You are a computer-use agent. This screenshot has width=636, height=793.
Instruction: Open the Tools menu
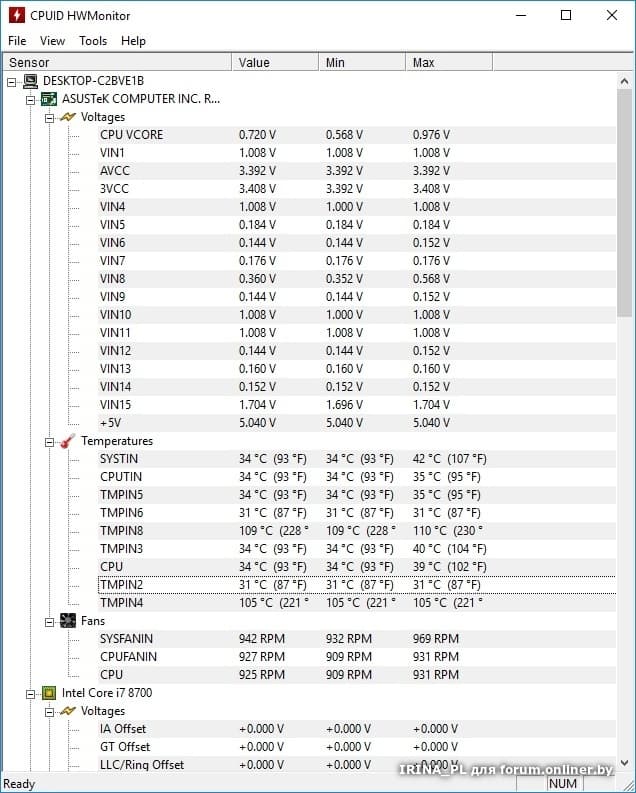tap(93, 41)
